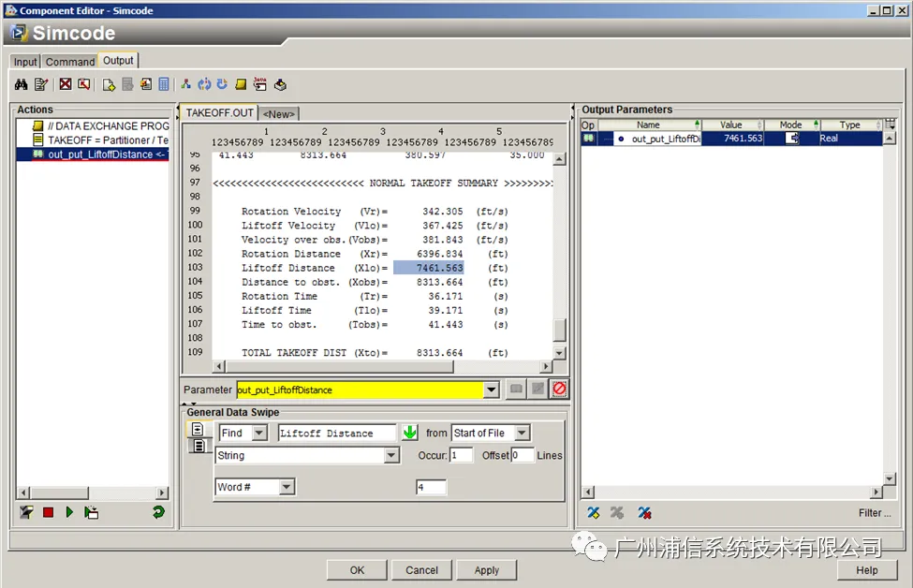Click the green play arrow under Actions
This screenshot has height=588, width=913.
(x=69, y=512)
